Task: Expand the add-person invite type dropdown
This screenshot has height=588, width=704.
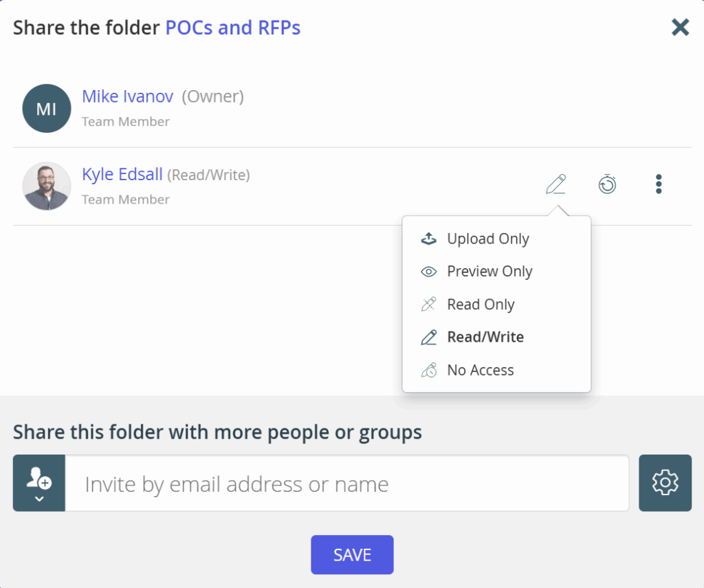Action: (x=39, y=483)
